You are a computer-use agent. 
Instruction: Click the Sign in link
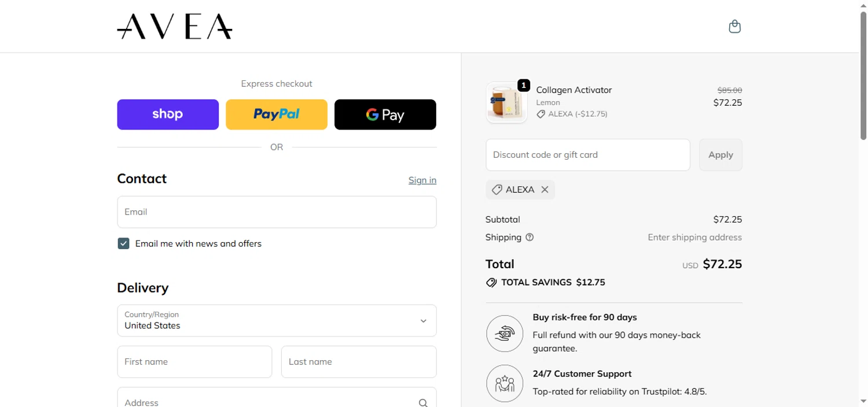pyautogui.click(x=422, y=180)
